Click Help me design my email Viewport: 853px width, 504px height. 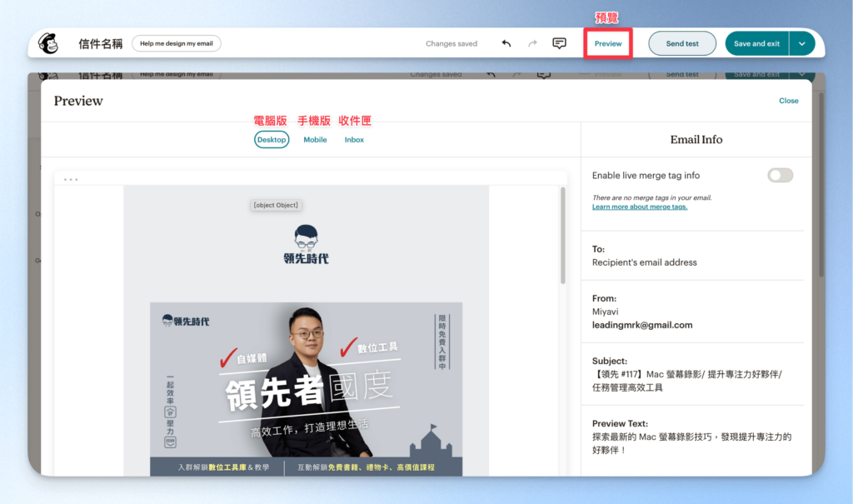pos(177,43)
